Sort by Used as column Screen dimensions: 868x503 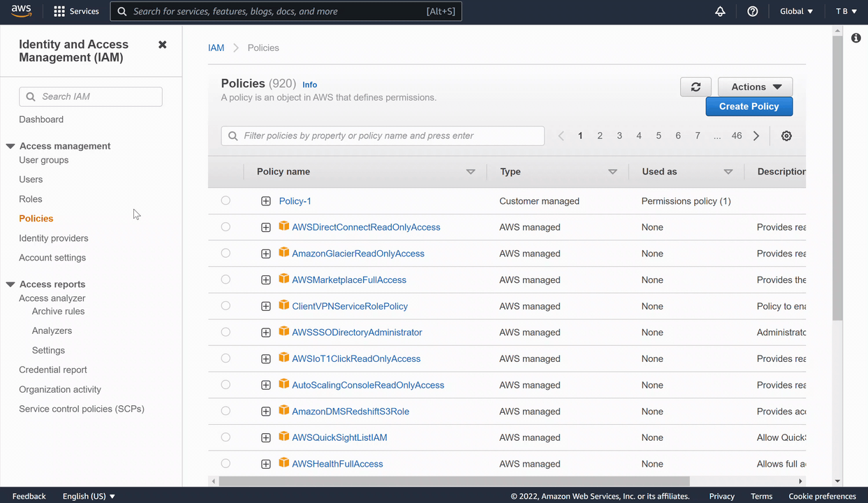pyautogui.click(x=728, y=172)
